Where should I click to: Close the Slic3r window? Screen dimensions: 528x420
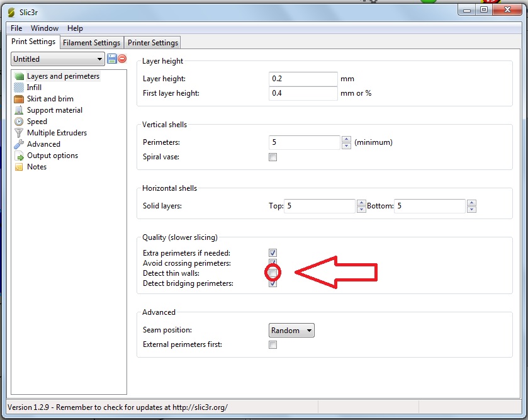click(x=507, y=10)
